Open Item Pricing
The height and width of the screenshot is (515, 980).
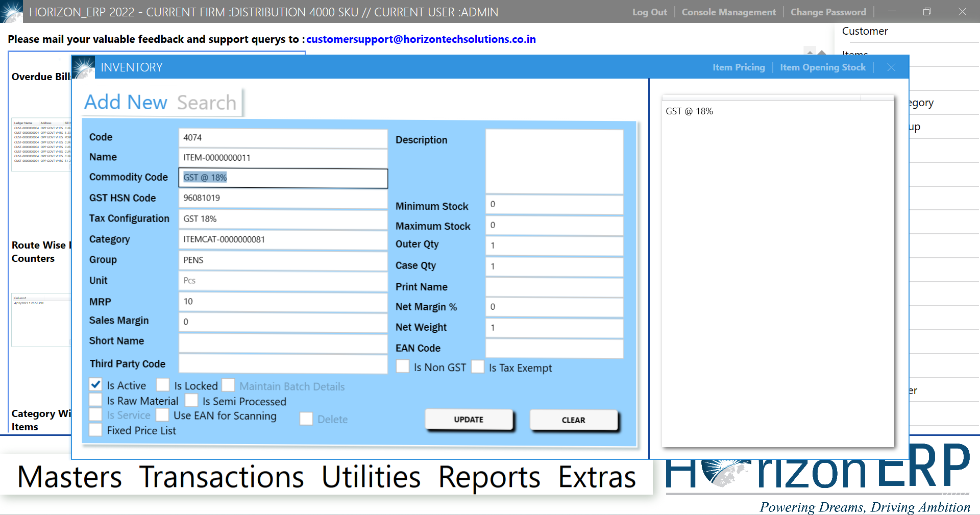coord(739,67)
